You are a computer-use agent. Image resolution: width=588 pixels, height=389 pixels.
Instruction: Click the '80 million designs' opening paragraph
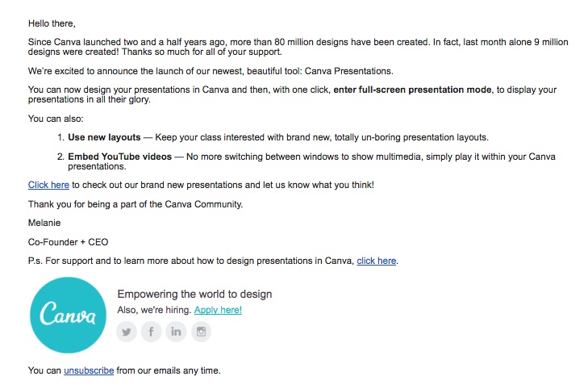click(x=298, y=47)
